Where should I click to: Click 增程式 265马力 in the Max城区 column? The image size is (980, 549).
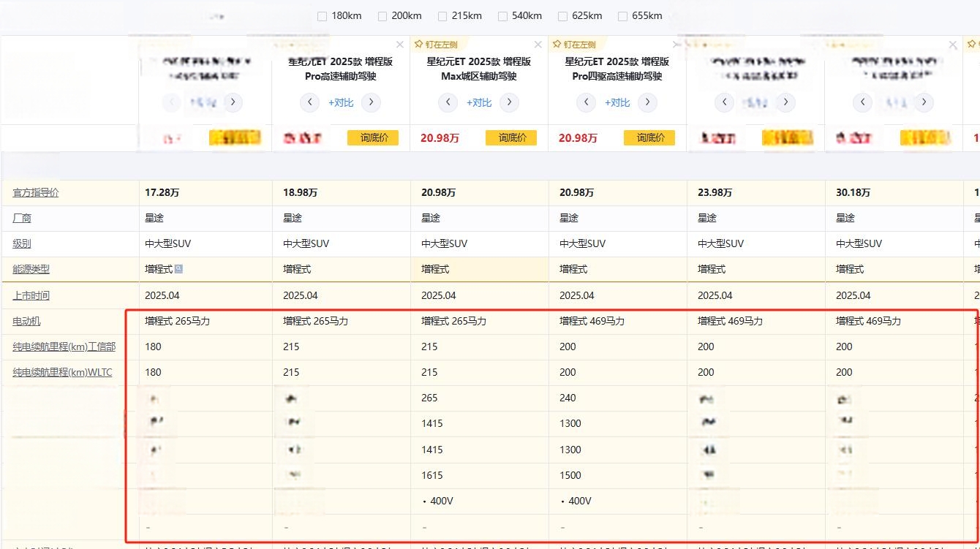coord(453,321)
